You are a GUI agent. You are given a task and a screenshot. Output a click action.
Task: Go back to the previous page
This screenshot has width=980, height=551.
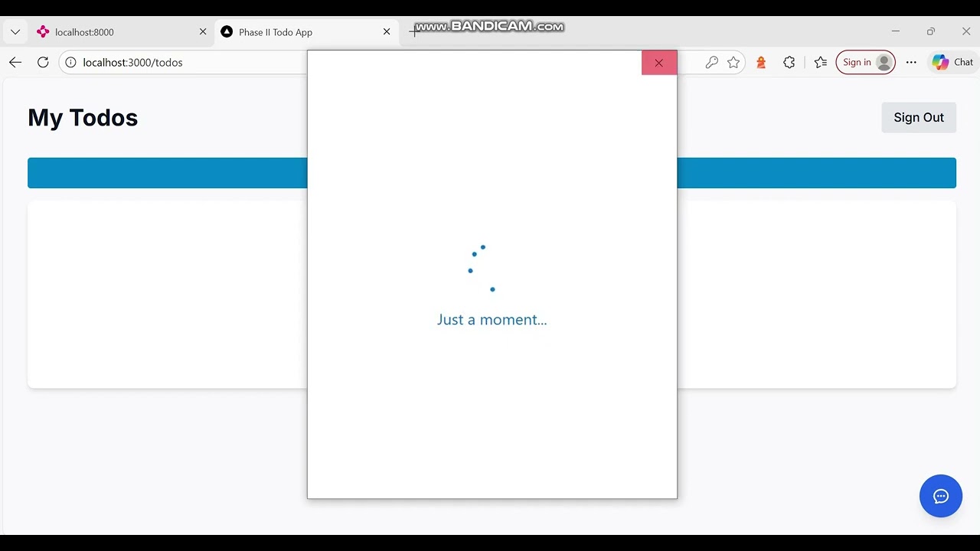click(15, 63)
